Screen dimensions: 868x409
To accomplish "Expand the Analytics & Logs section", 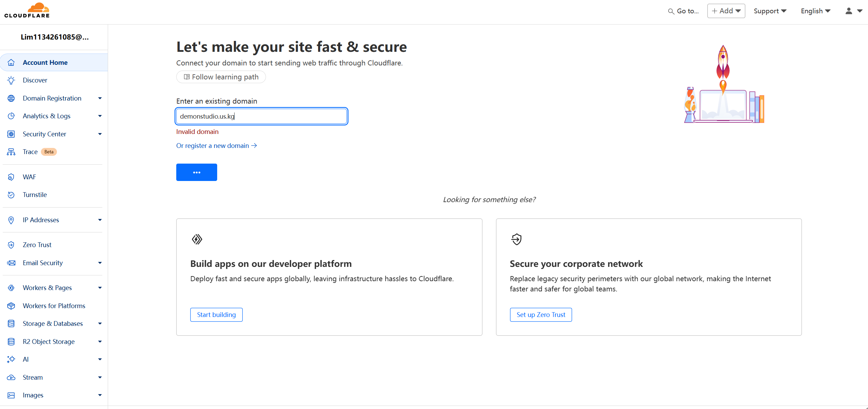I will tap(100, 116).
